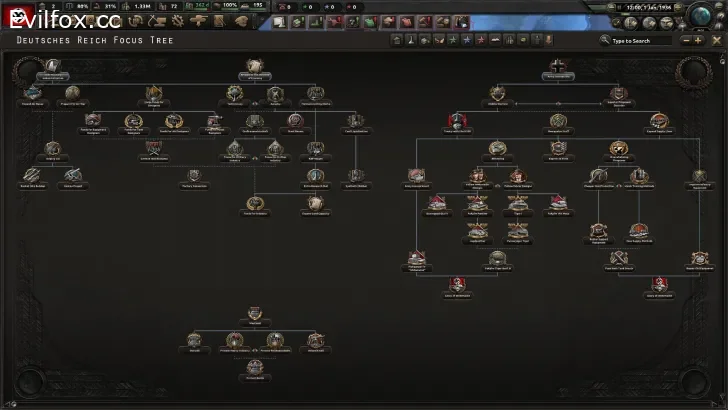Click the Type to Search field
728x410 pixels.
(x=640, y=40)
